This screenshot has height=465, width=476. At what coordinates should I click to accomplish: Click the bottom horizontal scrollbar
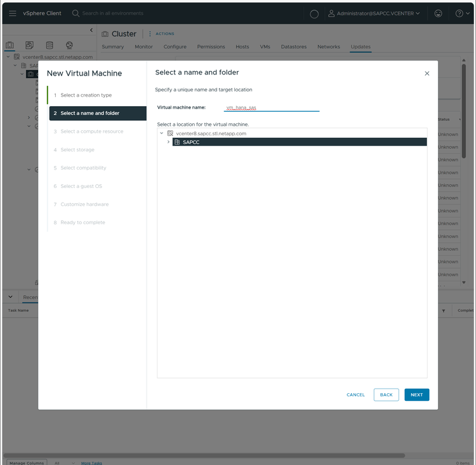[x=204, y=455]
